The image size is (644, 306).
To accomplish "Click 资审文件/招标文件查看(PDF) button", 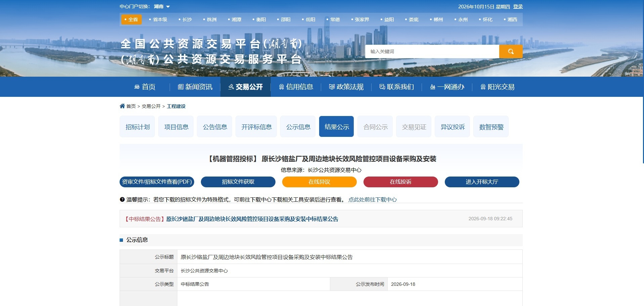I will click(157, 182).
